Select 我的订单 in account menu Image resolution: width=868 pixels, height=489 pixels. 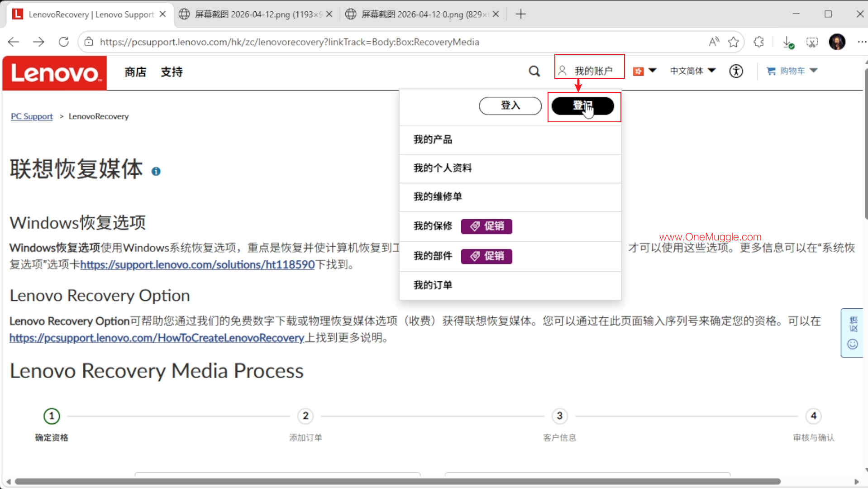pyautogui.click(x=510, y=285)
